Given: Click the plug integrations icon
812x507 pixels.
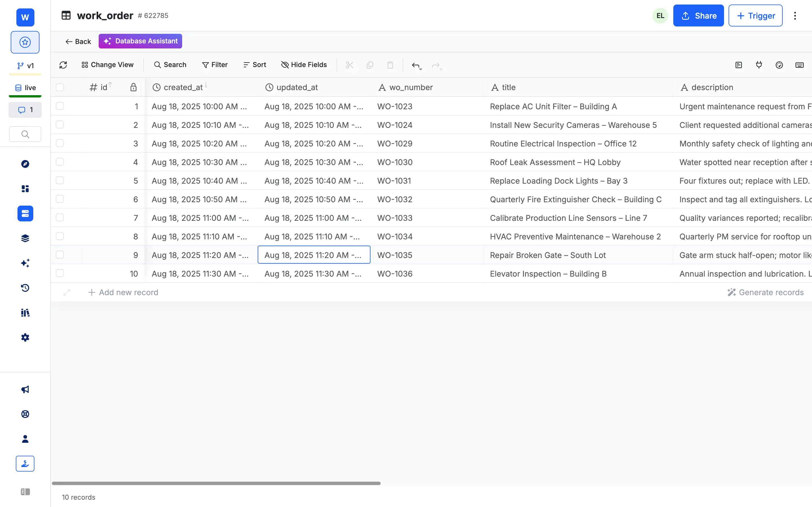Looking at the screenshot, I should coord(759,65).
